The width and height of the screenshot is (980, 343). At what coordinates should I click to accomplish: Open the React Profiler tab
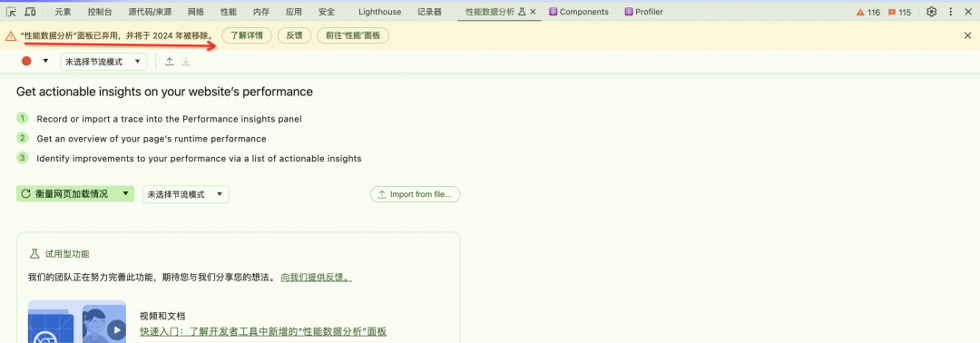coord(643,12)
